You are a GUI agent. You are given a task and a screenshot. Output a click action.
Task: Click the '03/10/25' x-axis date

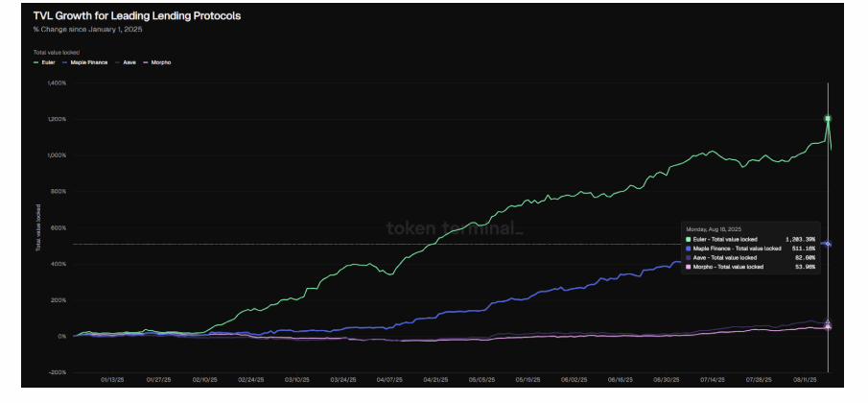(x=296, y=380)
